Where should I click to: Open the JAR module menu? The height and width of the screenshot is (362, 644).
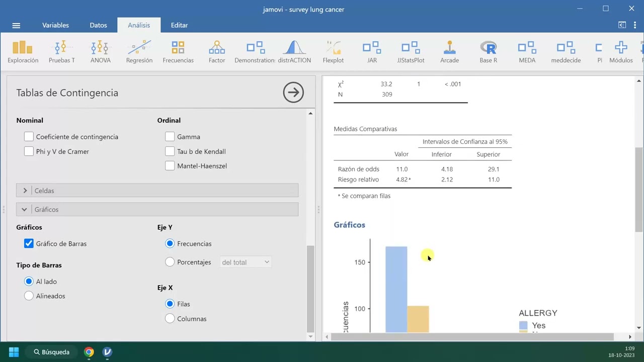coord(372,52)
